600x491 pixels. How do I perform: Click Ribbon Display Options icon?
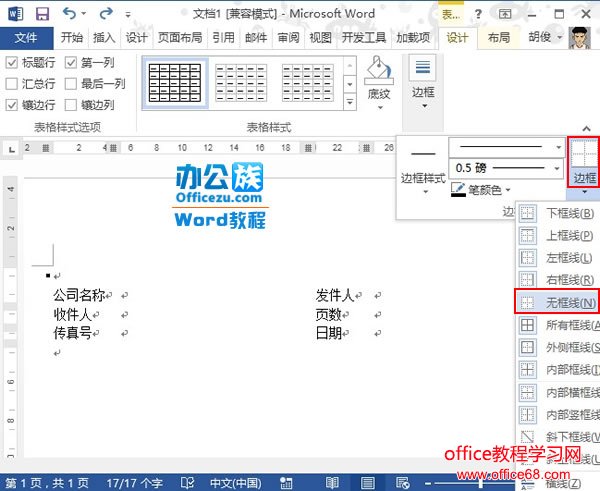[x=505, y=15]
